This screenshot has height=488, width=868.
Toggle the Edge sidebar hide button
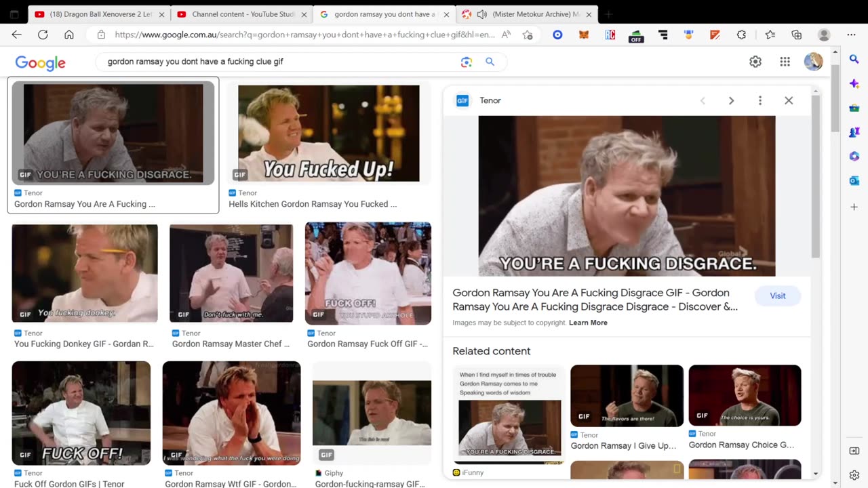pos(854,451)
